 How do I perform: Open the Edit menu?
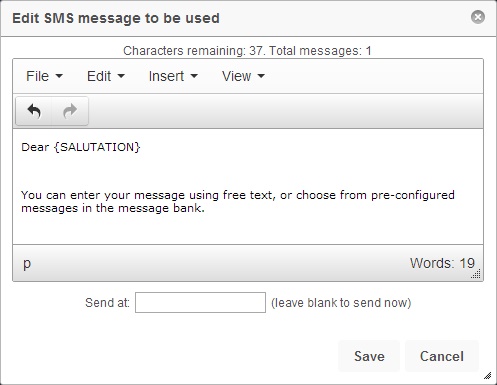click(106, 76)
